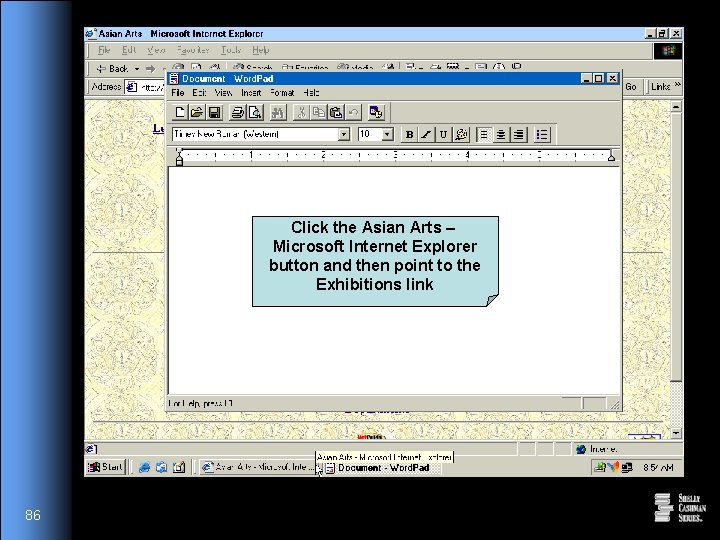Open the WordPad File menu

178,93
